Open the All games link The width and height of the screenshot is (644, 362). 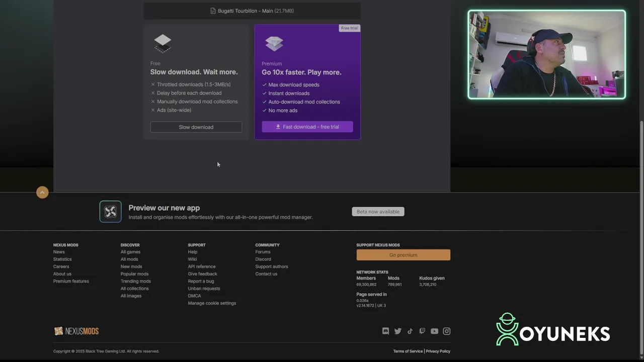(x=130, y=252)
